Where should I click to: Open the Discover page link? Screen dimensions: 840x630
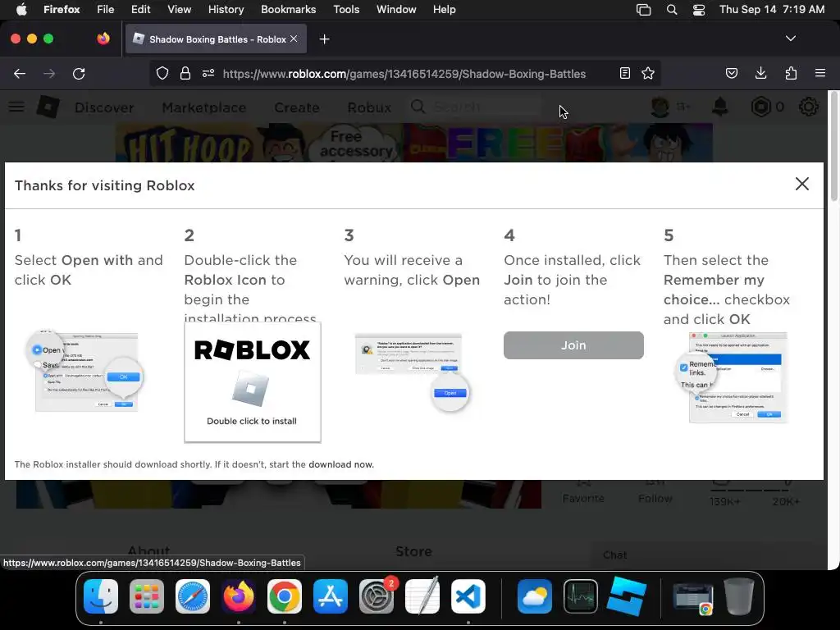coord(104,107)
